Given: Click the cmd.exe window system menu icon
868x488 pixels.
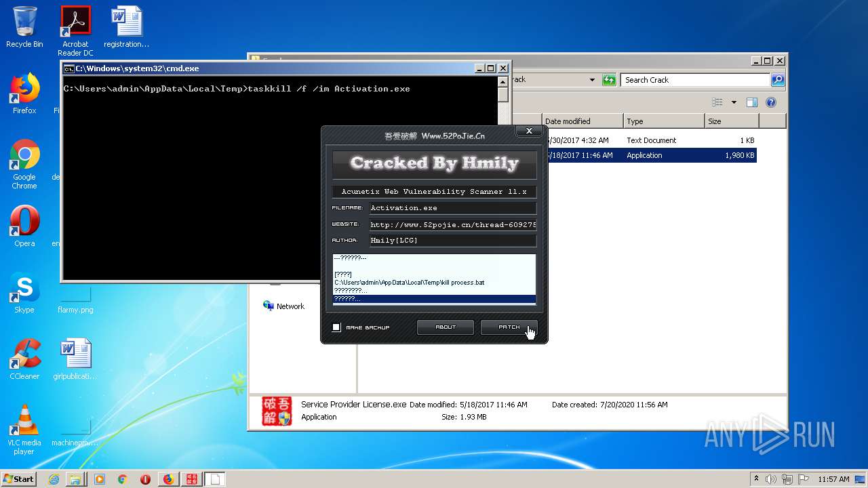Looking at the screenshot, I should click(68, 68).
